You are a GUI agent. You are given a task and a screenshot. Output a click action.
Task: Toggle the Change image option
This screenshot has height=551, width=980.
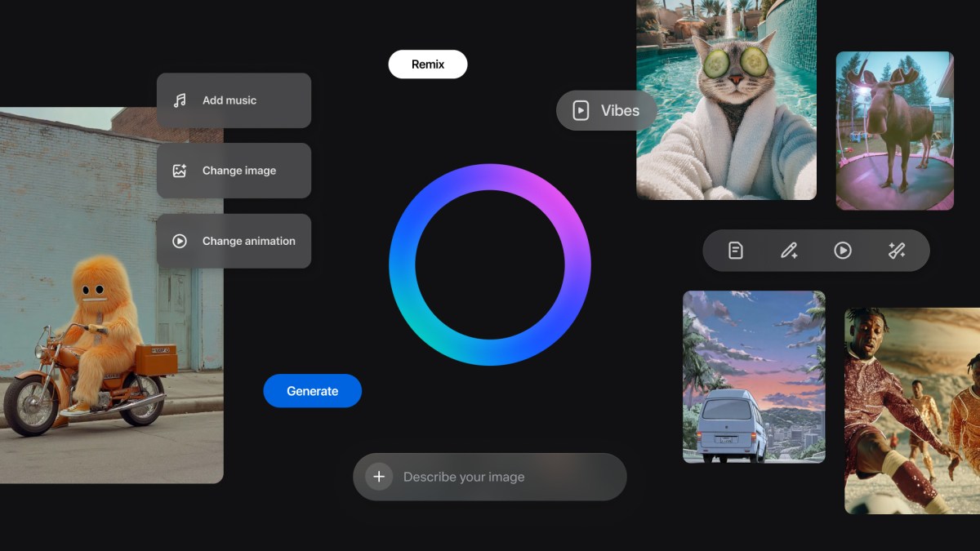[234, 170]
